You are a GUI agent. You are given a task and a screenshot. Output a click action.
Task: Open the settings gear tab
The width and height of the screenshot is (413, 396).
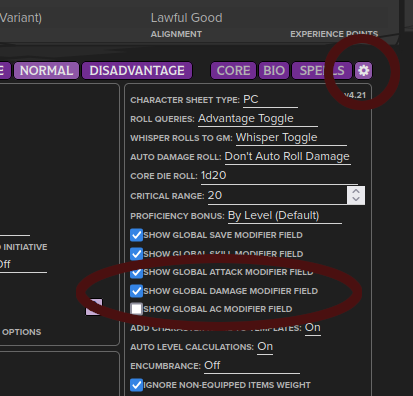pyautogui.click(x=363, y=71)
